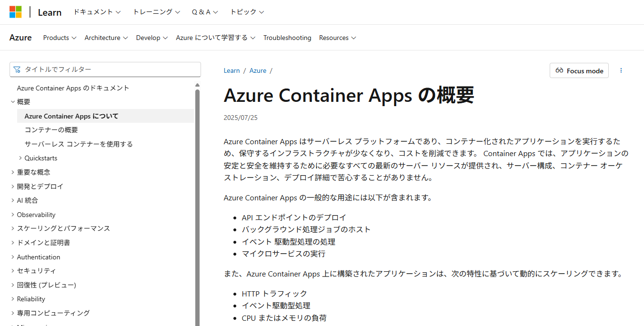Click the Azure breadcrumb link
Viewport: 644px width, 326px height.
pyautogui.click(x=258, y=70)
